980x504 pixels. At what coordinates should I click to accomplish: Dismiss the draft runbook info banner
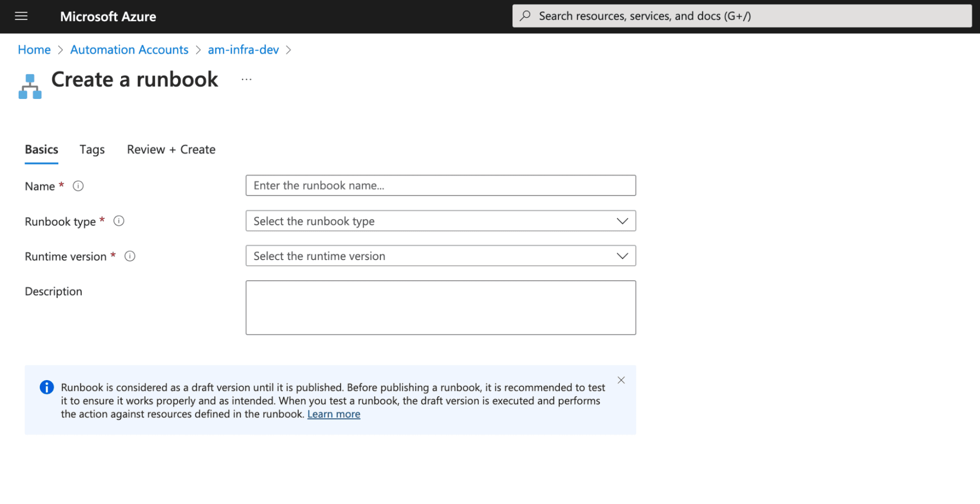click(x=621, y=380)
